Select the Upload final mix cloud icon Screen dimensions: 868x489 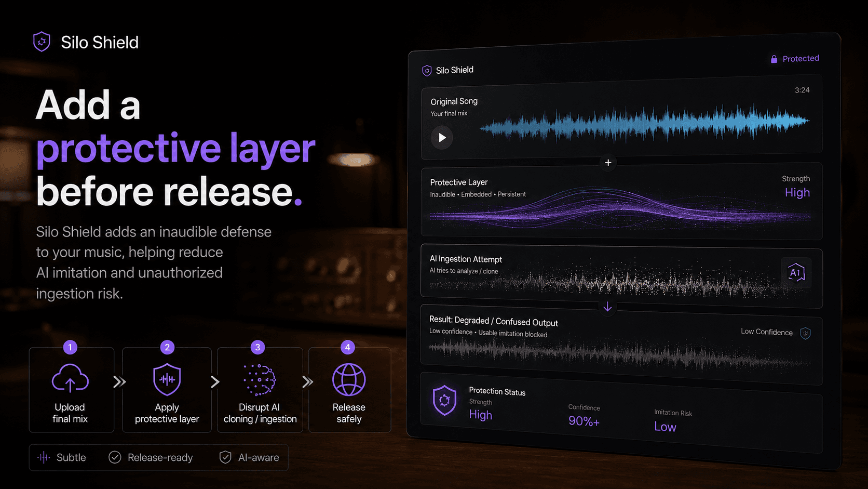(x=70, y=378)
